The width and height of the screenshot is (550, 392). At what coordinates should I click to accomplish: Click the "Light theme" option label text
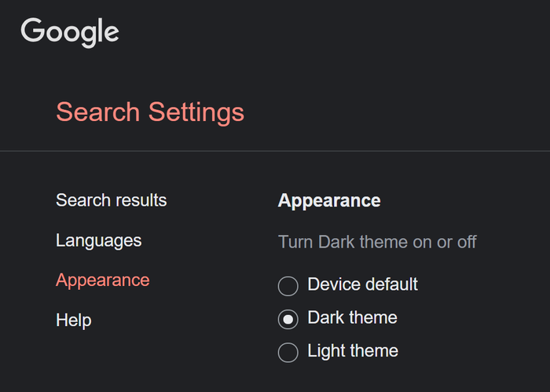click(x=353, y=351)
